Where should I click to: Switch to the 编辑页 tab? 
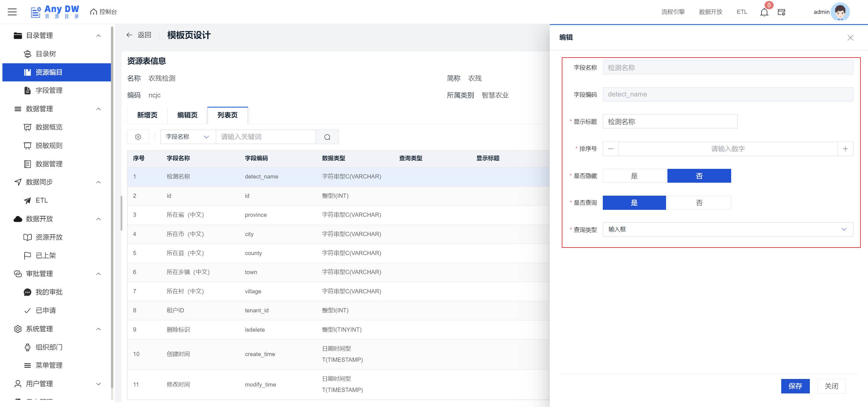point(187,115)
